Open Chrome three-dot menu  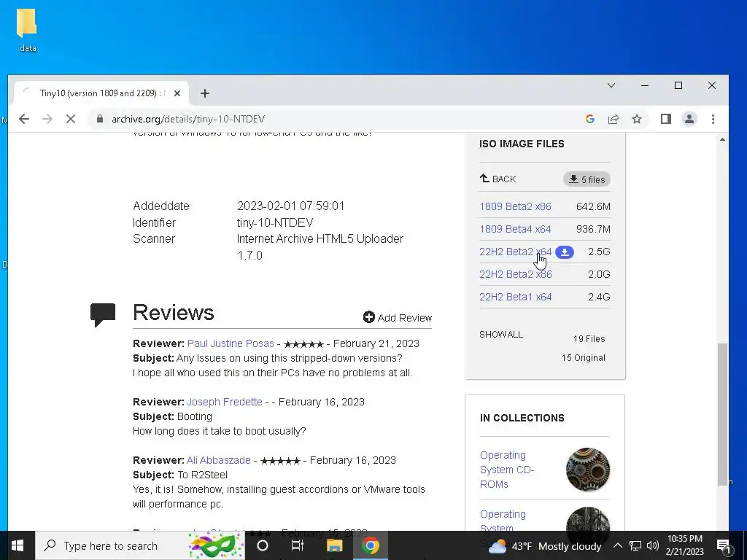(x=713, y=119)
